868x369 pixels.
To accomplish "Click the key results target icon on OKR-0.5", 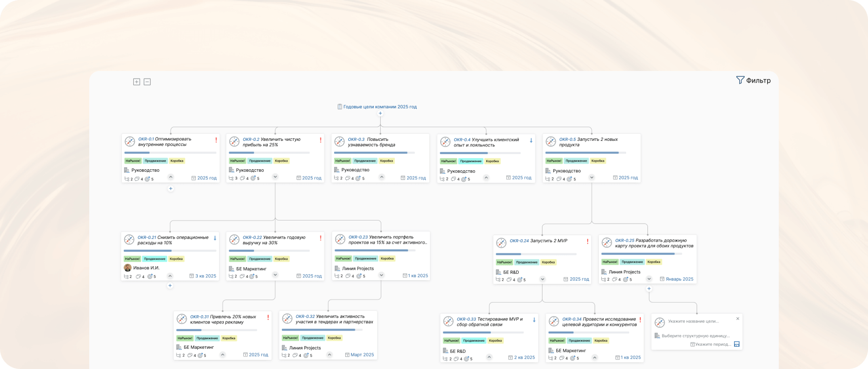I will pyautogui.click(x=569, y=178).
